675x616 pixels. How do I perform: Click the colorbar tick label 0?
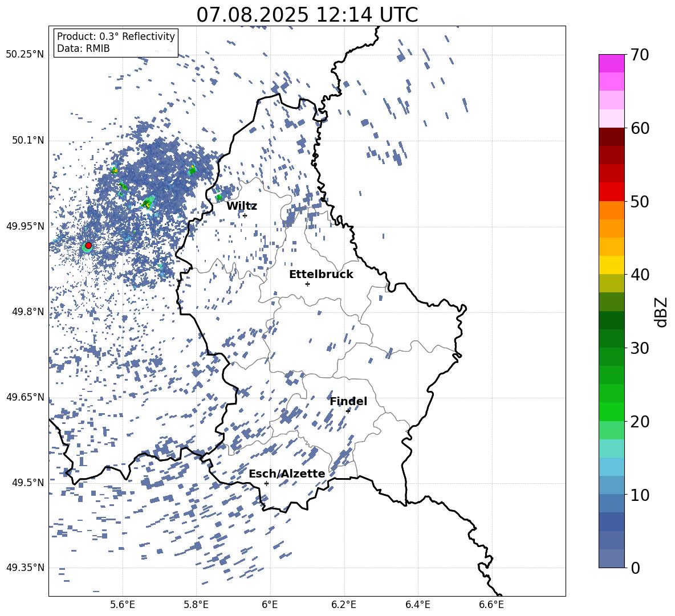coord(635,568)
